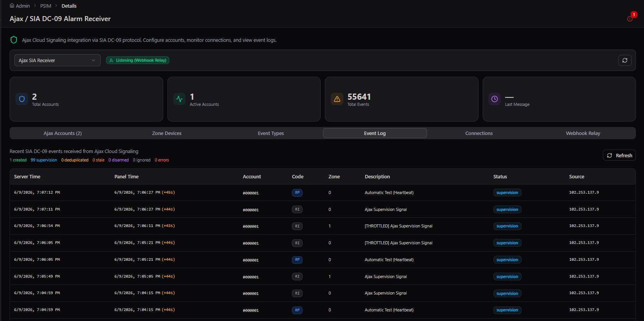This screenshot has width=644, height=321.
Task: Switch to the Zone Devices tab
Action: [167, 133]
